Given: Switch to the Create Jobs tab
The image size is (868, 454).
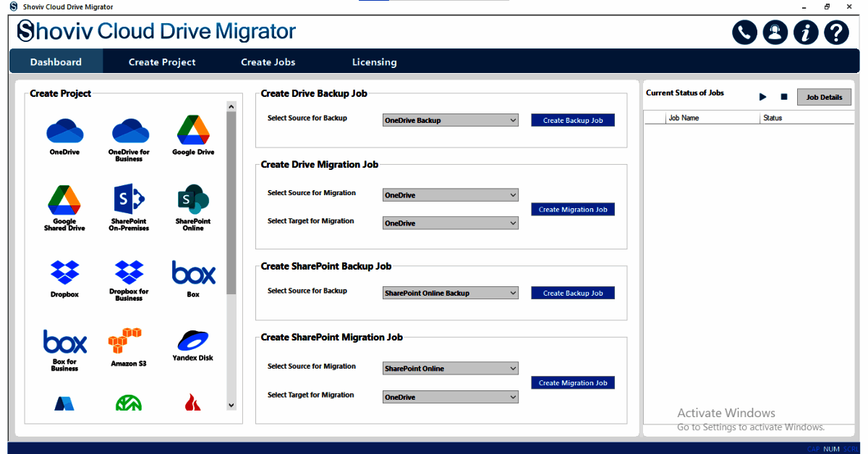Looking at the screenshot, I should [268, 62].
